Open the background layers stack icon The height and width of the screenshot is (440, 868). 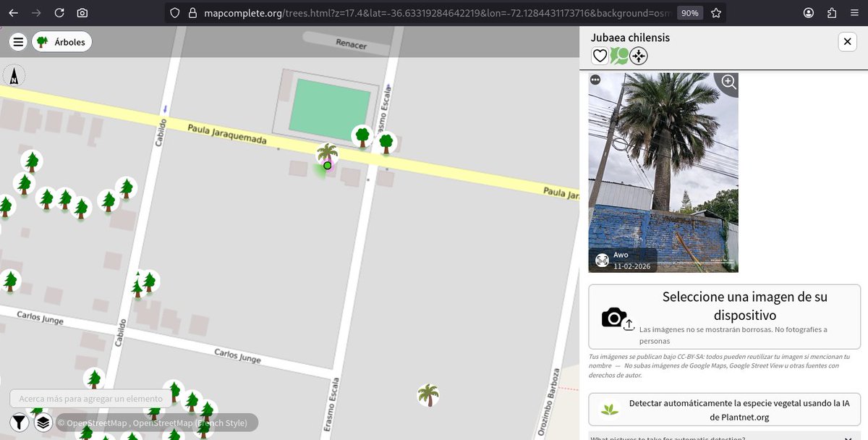tap(43, 423)
